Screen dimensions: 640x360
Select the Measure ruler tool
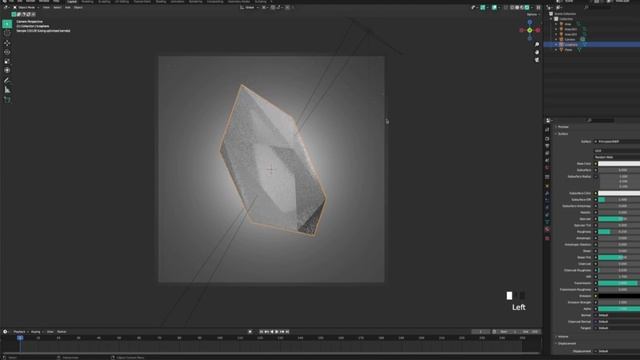click(x=7, y=90)
